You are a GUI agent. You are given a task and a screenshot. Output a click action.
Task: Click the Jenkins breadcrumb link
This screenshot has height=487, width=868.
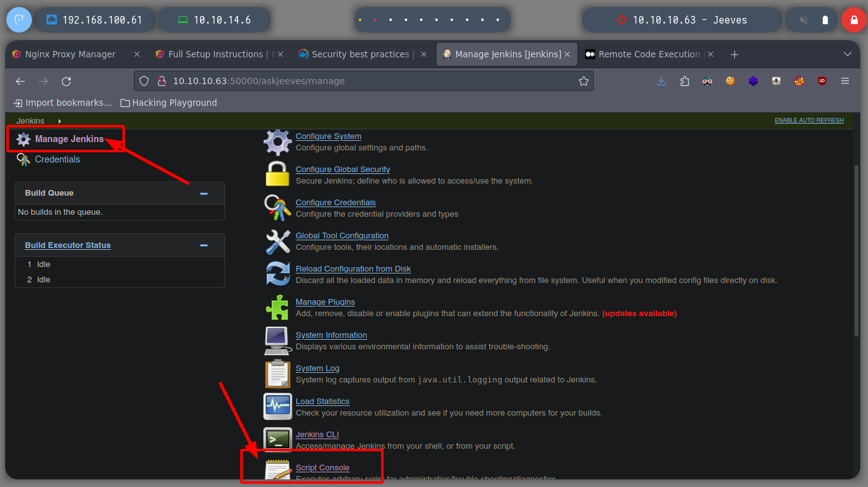click(31, 121)
